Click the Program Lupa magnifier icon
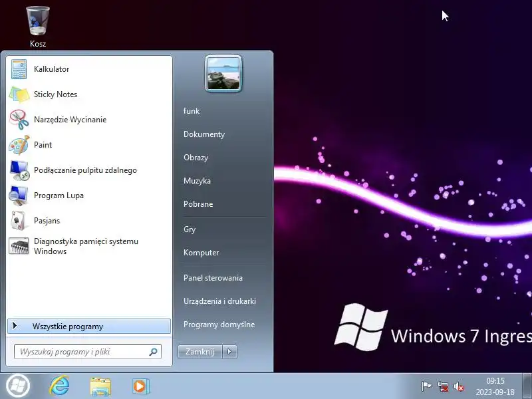Screen dimensions: 532x399 click(x=19, y=196)
